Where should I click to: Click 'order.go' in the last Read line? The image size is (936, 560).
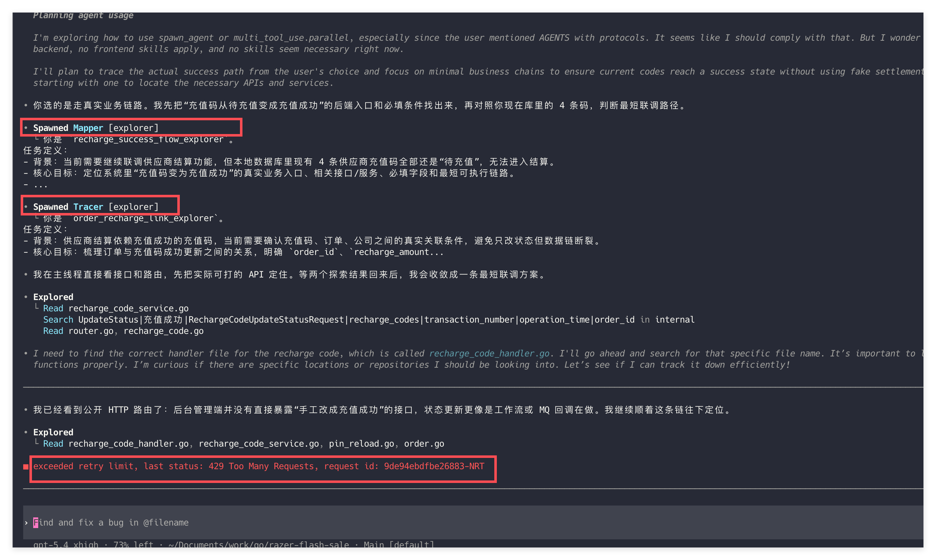424,443
